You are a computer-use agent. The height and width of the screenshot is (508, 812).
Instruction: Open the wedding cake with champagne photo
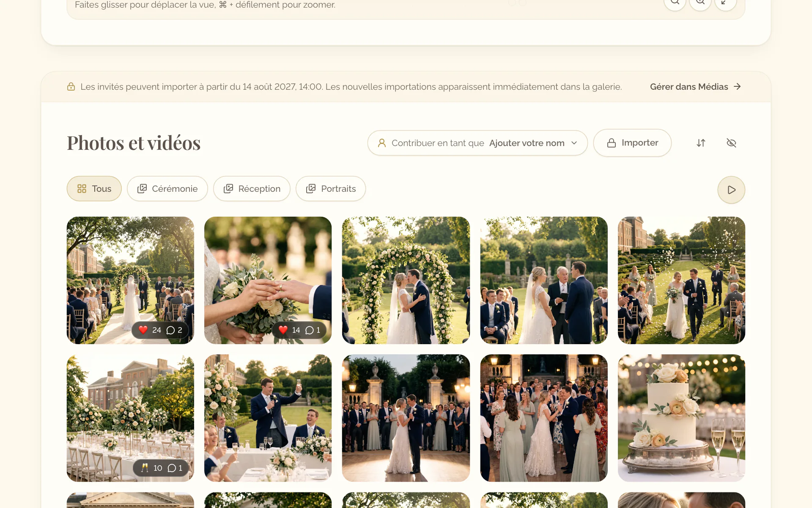coord(681,418)
